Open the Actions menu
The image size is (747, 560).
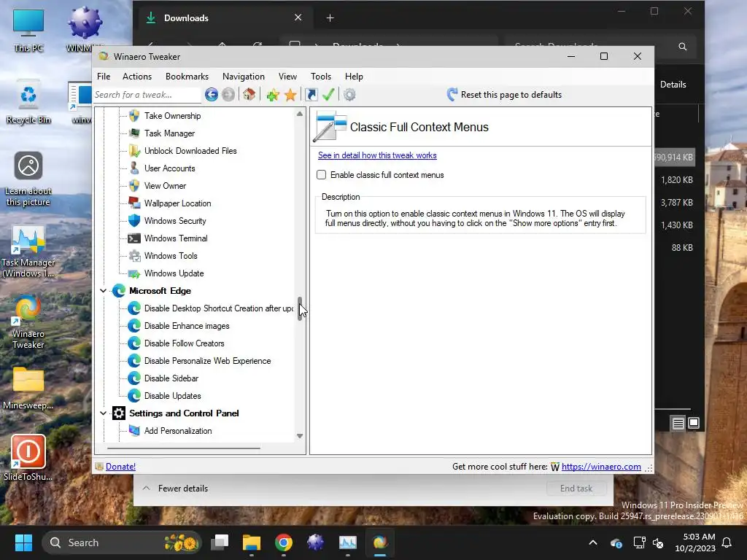pos(137,77)
